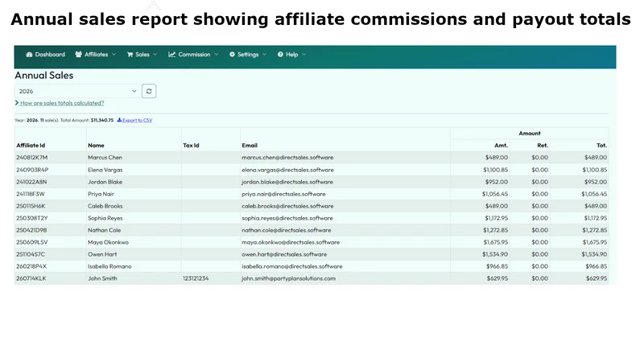The width and height of the screenshot is (644, 362).
Task: Click the name Elena Vargas
Action: (x=105, y=170)
